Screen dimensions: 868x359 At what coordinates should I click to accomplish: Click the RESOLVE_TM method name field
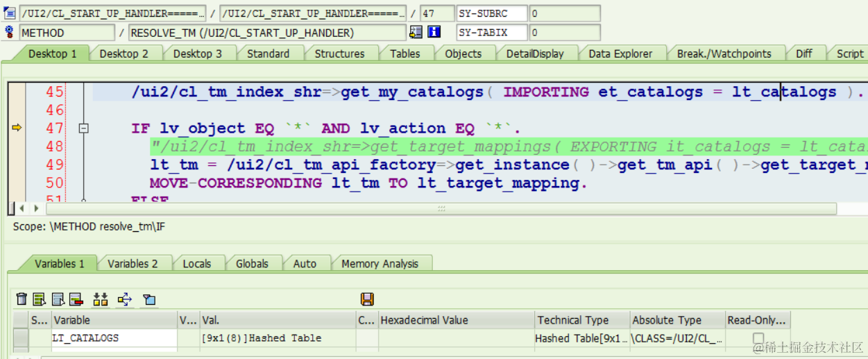click(x=267, y=32)
